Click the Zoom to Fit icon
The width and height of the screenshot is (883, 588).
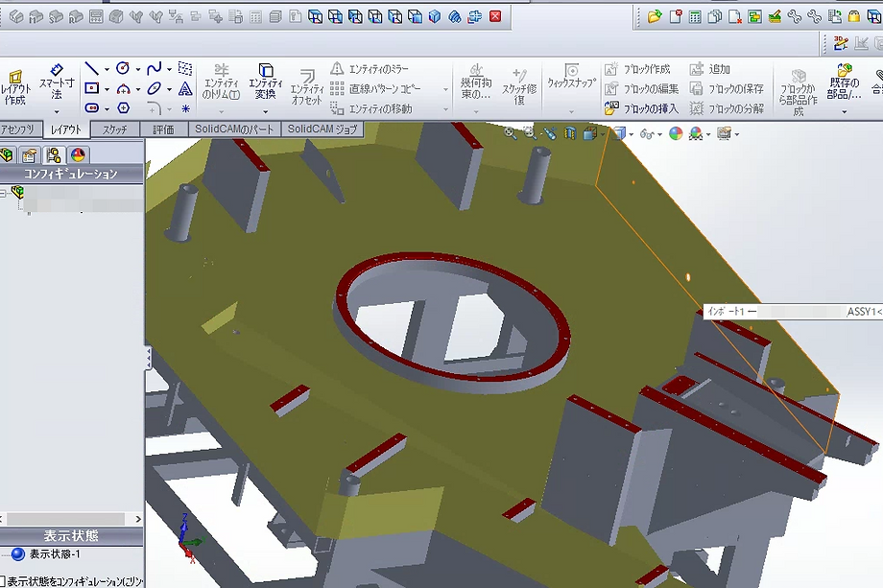point(511,133)
